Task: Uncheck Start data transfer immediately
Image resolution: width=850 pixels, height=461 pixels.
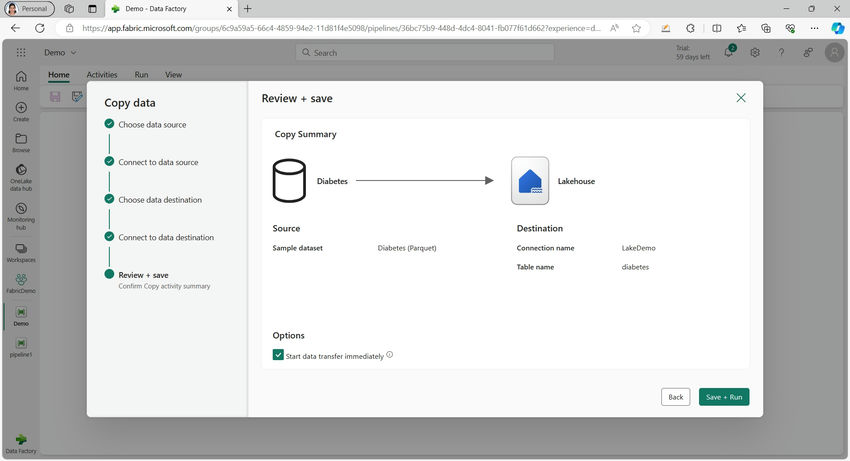Action: (x=278, y=355)
